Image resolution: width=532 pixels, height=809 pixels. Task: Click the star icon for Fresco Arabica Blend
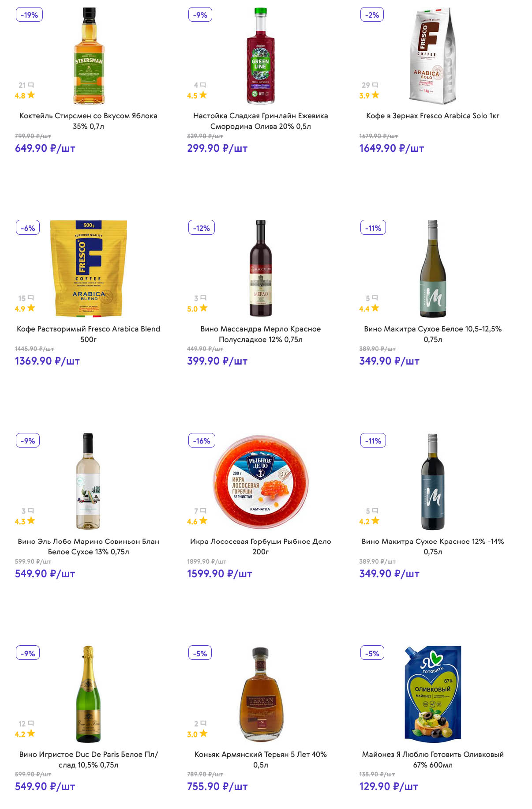point(31,308)
